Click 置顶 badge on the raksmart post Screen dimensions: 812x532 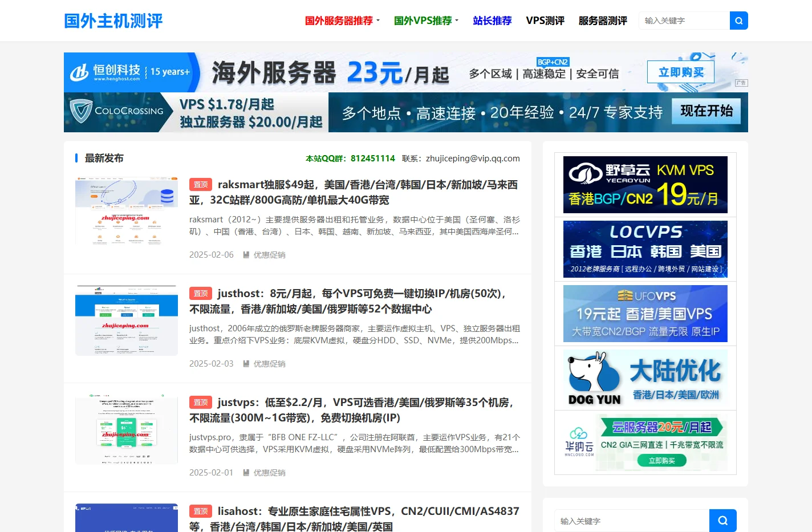click(x=201, y=185)
